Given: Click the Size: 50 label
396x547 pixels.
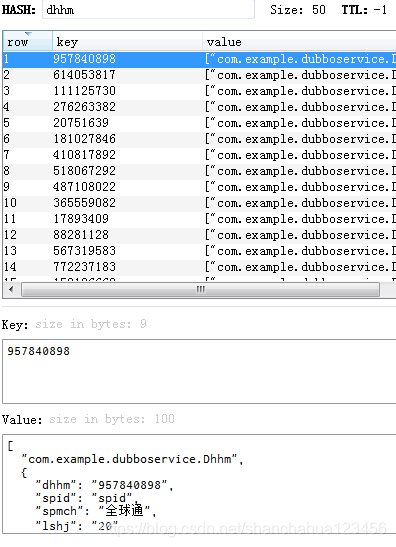Looking at the screenshot, I should tap(298, 10).
